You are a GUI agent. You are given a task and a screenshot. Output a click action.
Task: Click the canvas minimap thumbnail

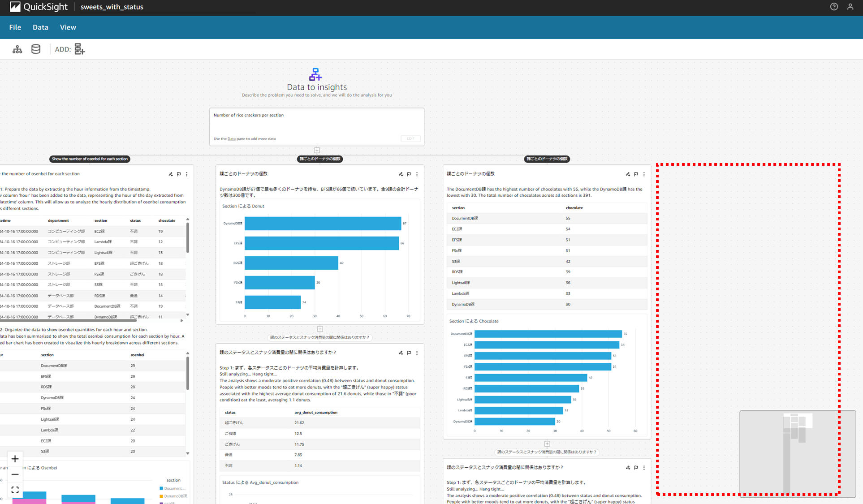(798, 454)
